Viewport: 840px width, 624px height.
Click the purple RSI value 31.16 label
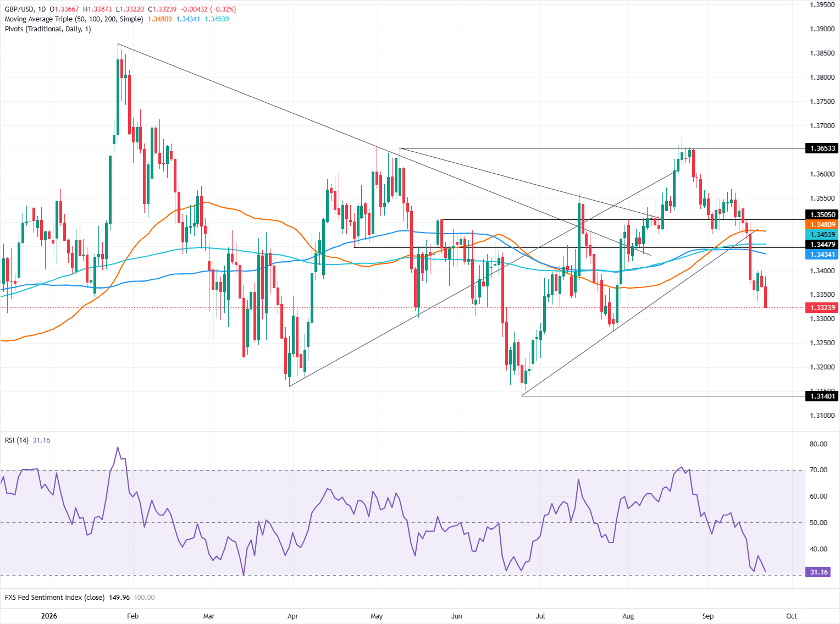pyautogui.click(x=819, y=572)
